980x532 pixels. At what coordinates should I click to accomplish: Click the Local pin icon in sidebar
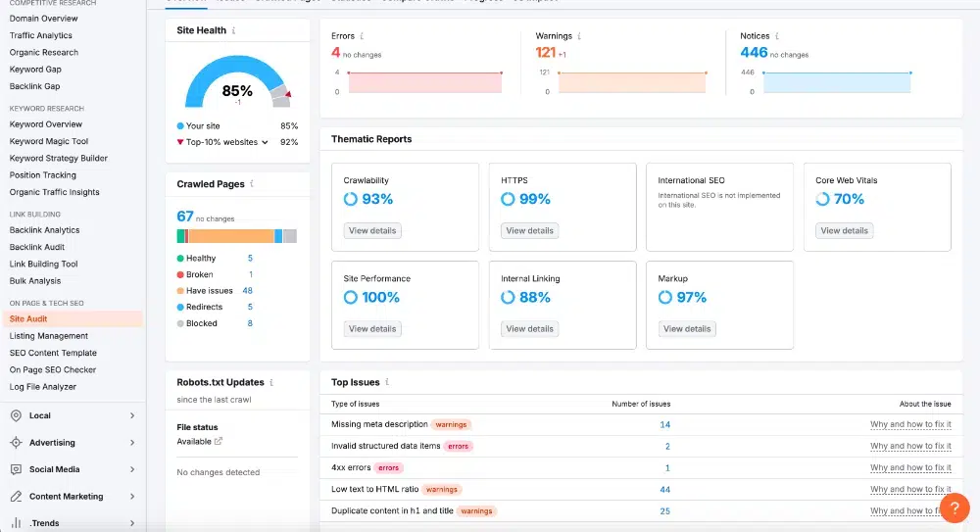17,415
